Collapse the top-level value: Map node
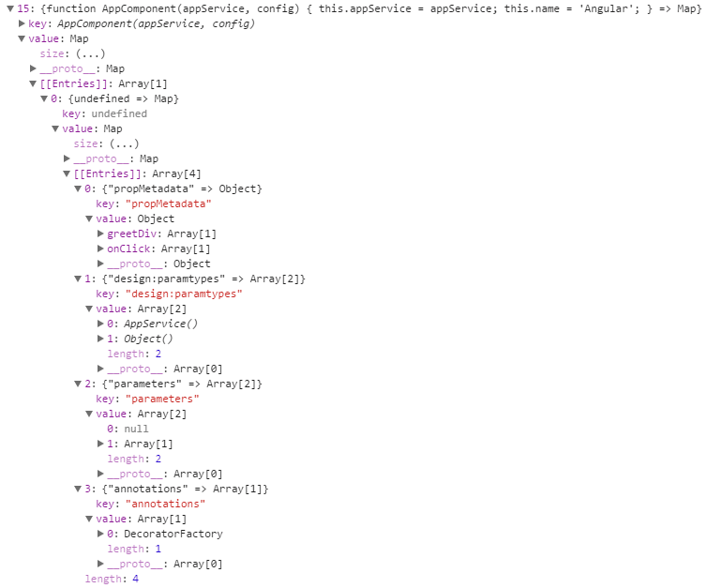The width and height of the screenshot is (707, 588). 22,38
